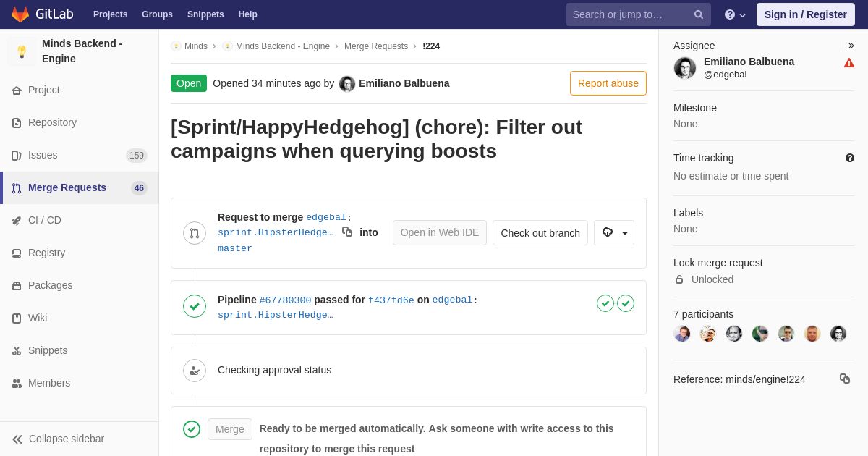Open the Snippets menu in top bar
Viewport: 868px width, 456px height.
[x=205, y=14]
